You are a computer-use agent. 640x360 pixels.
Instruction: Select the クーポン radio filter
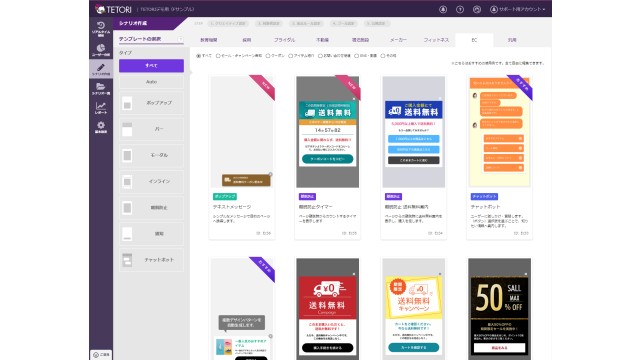coord(268,56)
